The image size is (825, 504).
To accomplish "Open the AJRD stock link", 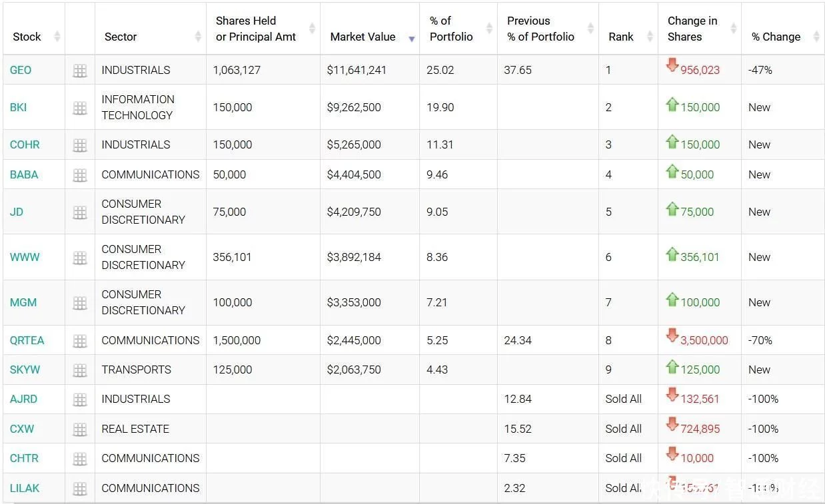I will click(x=23, y=399).
